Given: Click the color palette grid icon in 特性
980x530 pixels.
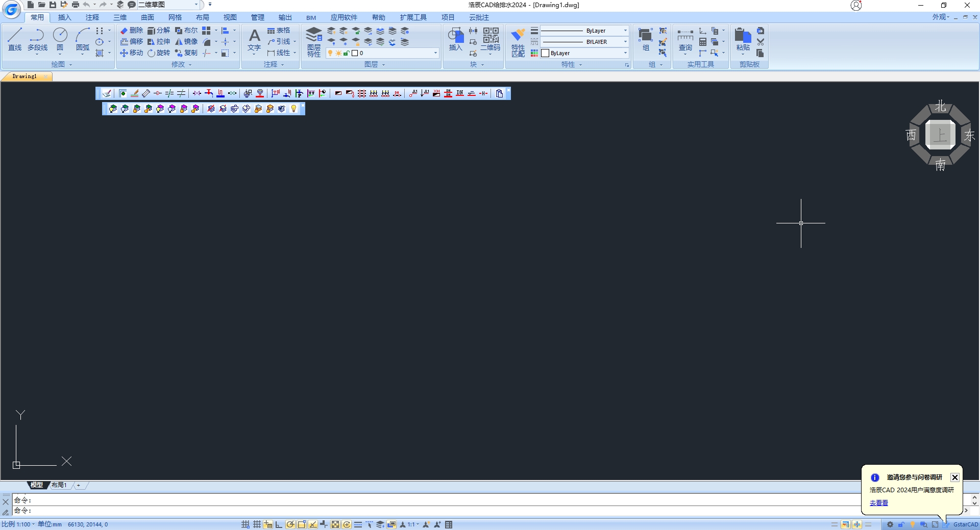Looking at the screenshot, I should click(x=534, y=53).
